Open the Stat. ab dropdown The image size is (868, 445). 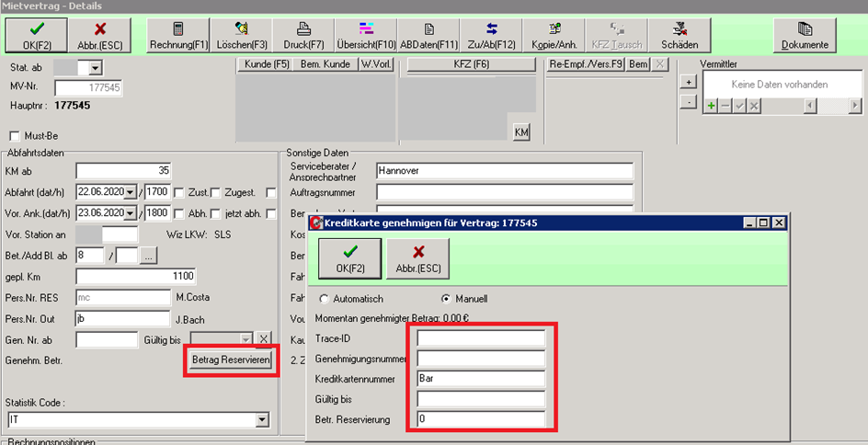pos(94,68)
